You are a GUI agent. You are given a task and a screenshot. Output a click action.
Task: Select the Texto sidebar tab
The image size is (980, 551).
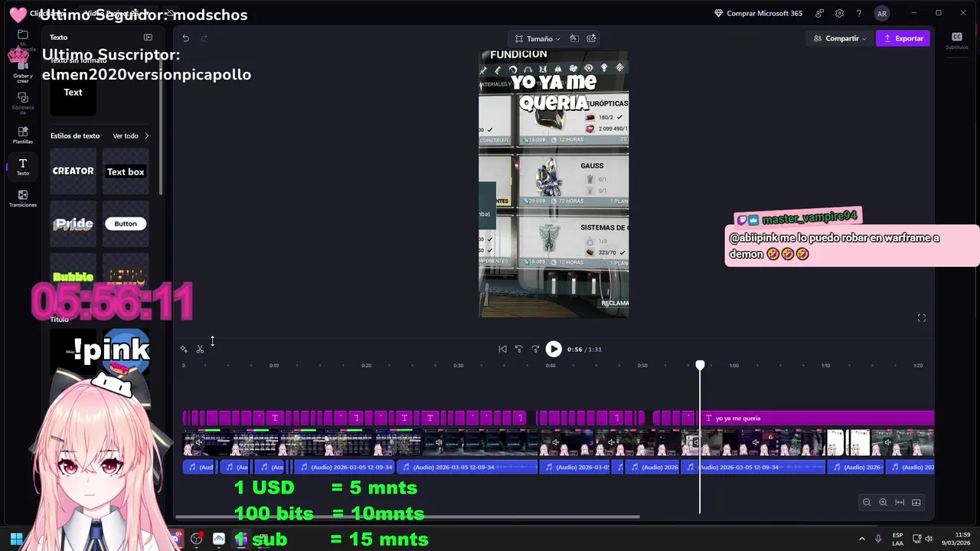pyautogui.click(x=22, y=167)
